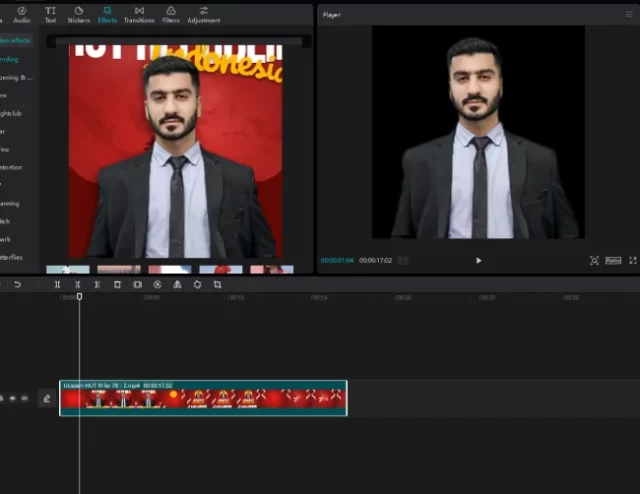
Task: Open the Transitions panel
Action: (139, 14)
